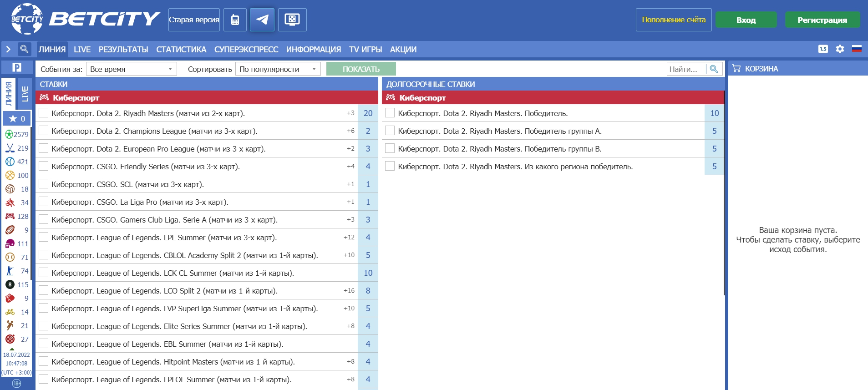The width and height of the screenshot is (868, 390).
Task: Tick the CSGO La Liga Pro checkbox
Action: click(44, 202)
